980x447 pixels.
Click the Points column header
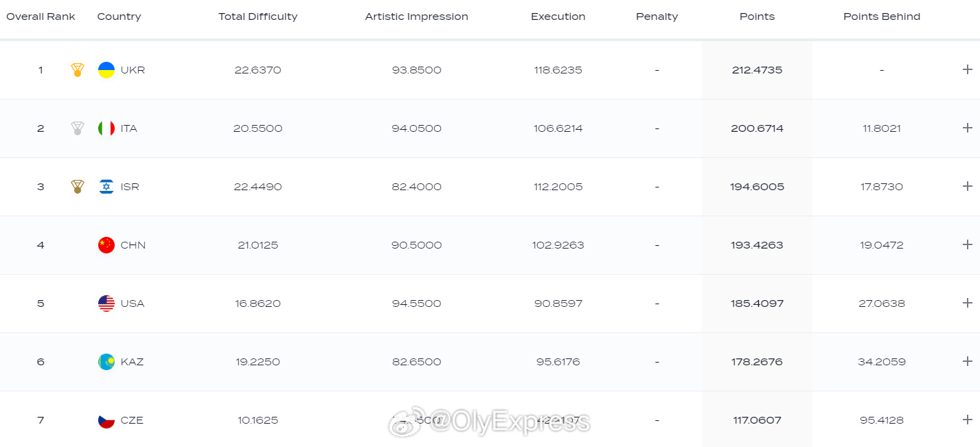(x=757, y=16)
